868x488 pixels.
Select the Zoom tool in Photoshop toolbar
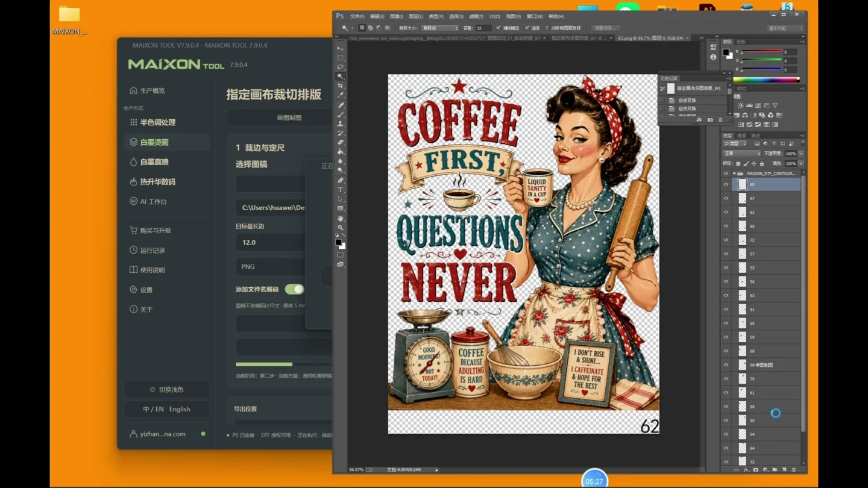(x=341, y=227)
